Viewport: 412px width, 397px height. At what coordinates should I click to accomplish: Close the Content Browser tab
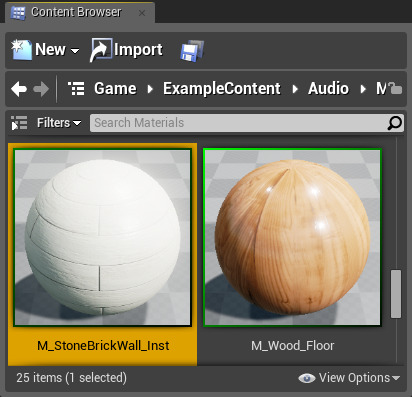pos(142,13)
